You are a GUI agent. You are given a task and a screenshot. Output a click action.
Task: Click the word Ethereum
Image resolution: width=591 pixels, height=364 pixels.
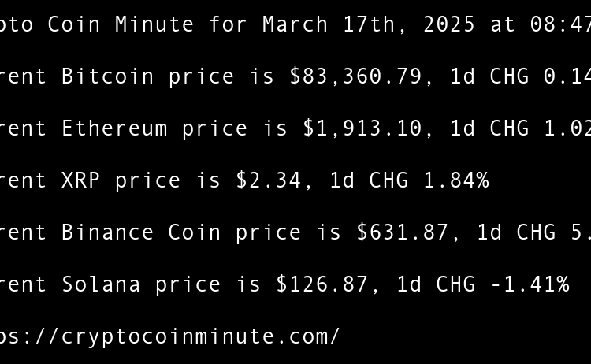coord(114,128)
